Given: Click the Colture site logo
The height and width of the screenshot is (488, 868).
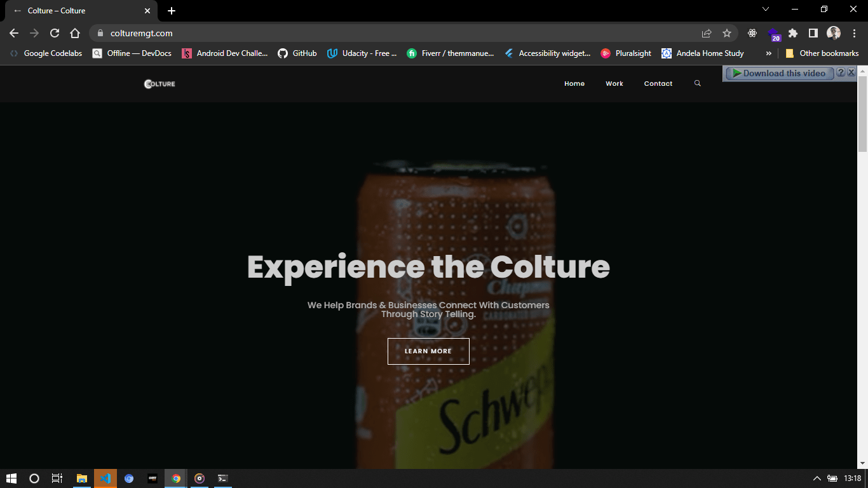Looking at the screenshot, I should (x=159, y=84).
